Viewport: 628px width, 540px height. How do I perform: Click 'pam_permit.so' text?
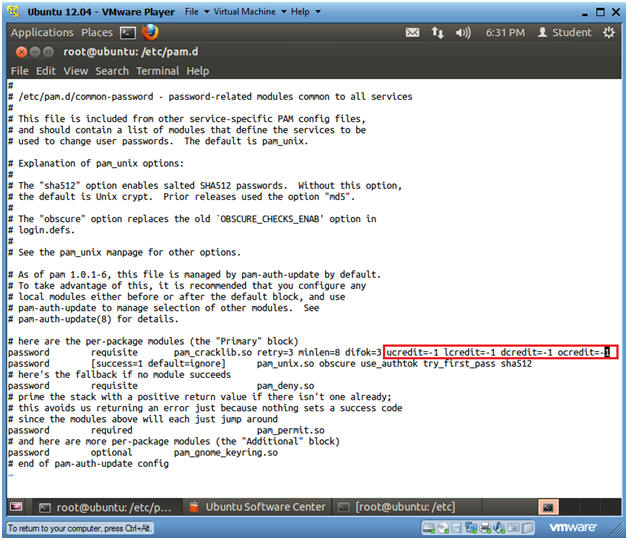[x=291, y=431]
